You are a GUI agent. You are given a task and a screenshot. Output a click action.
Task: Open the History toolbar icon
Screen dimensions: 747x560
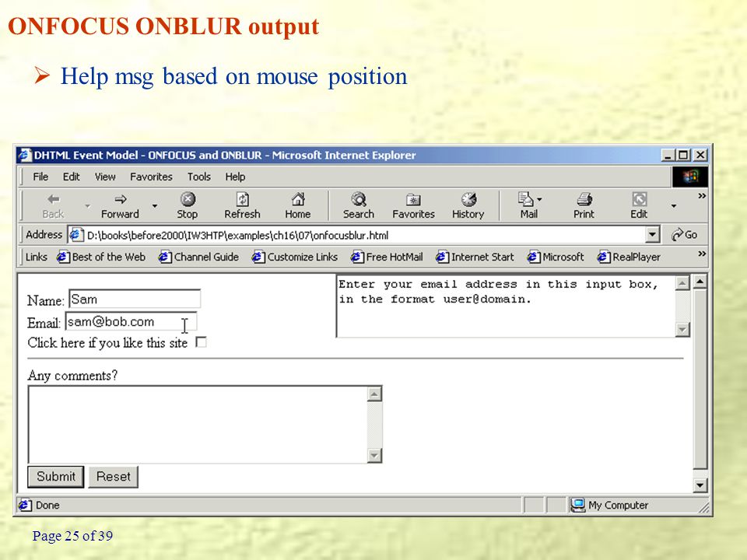(x=468, y=199)
